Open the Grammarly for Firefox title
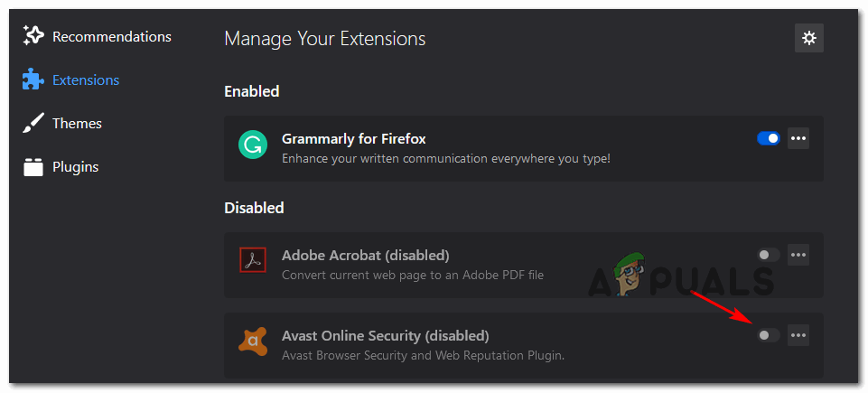The width and height of the screenshot is (868, 393). (x=353, y=139)
